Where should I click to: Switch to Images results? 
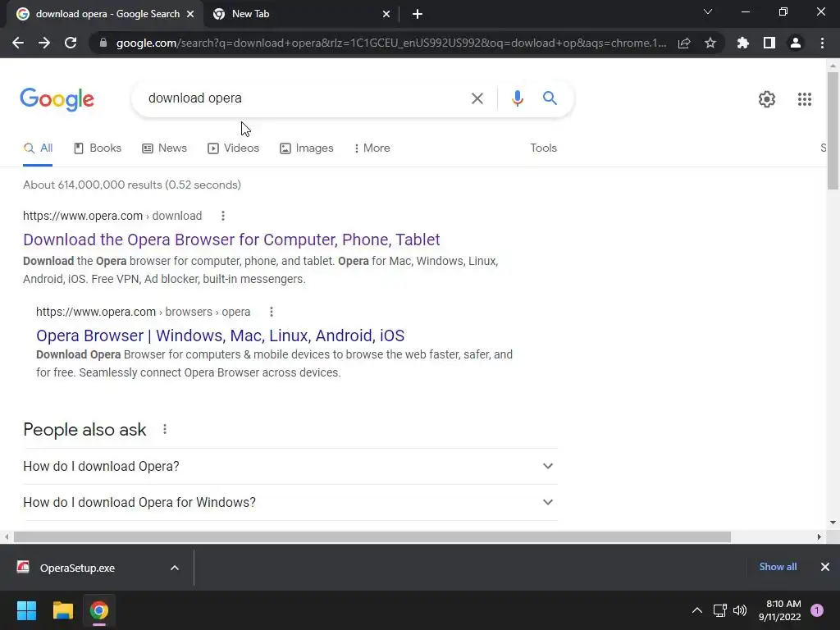click(x=307, y=148)
